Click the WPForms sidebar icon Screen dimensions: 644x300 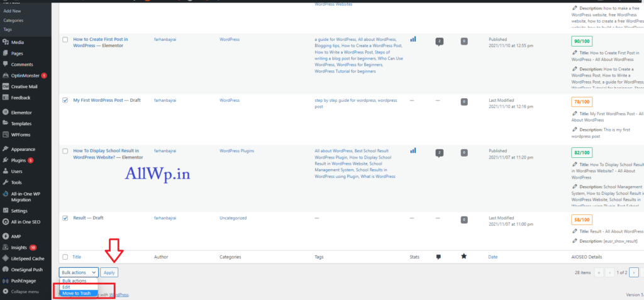pyautogui.click(x=5, y=135)
